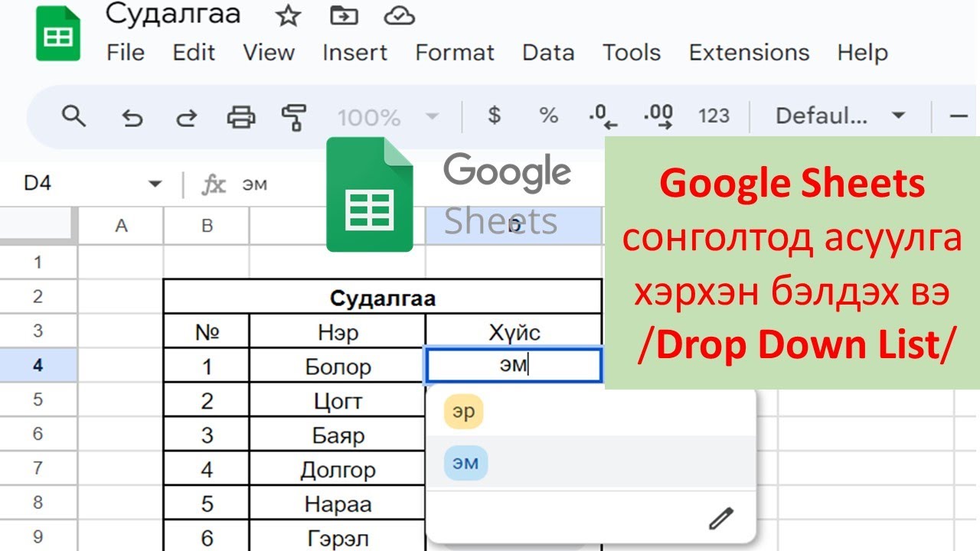Open more number formats 123

click(x=714, y=116)
